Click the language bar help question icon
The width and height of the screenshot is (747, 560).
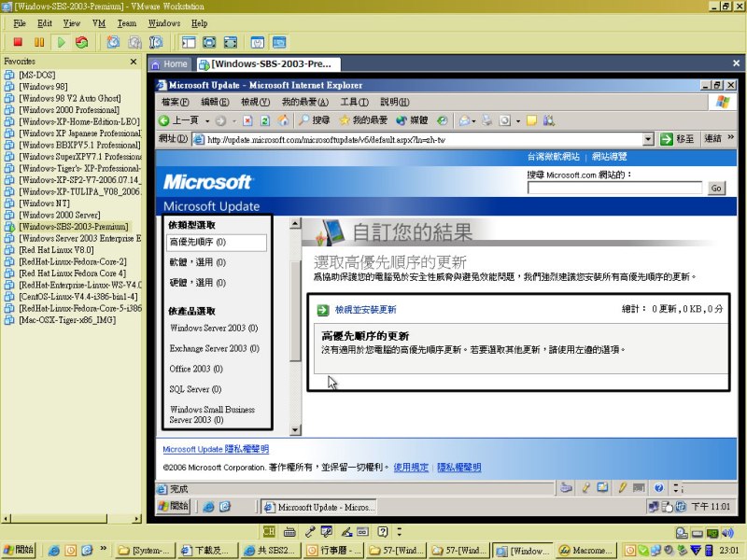[383, 531]
